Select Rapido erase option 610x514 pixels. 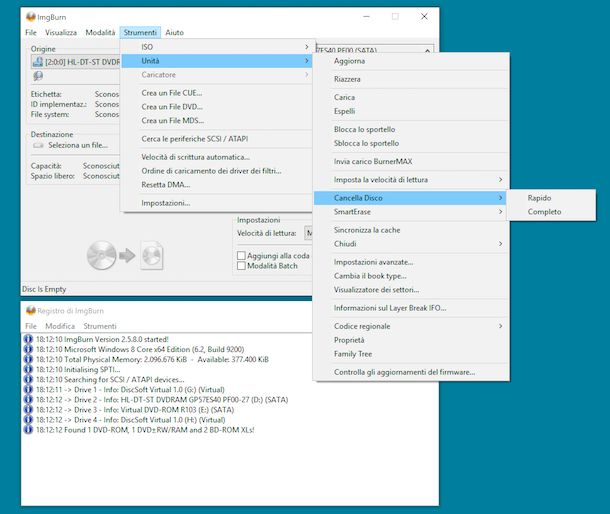coord(551,198)
